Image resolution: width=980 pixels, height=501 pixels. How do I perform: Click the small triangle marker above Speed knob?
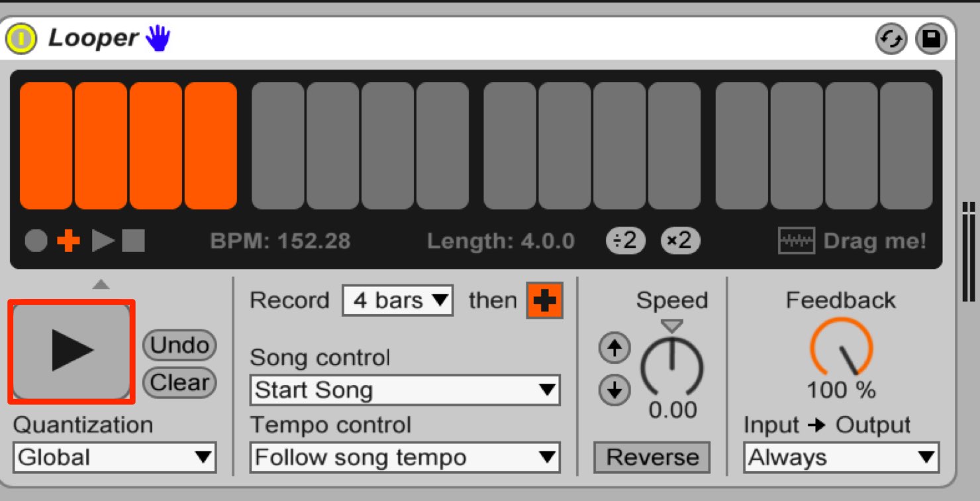tap(672, 325)
